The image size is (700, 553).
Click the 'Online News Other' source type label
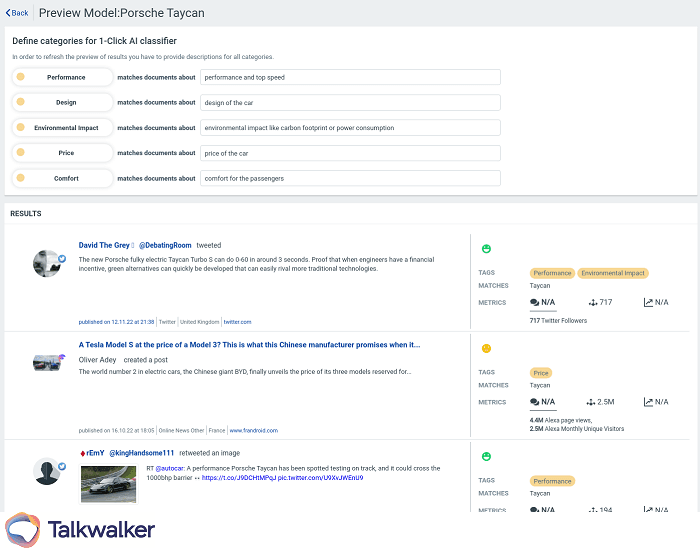click(x=181, y=431)
